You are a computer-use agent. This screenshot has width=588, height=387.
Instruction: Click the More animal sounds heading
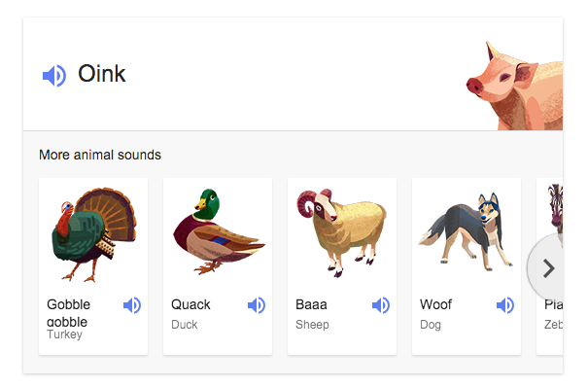pos(100,155)
